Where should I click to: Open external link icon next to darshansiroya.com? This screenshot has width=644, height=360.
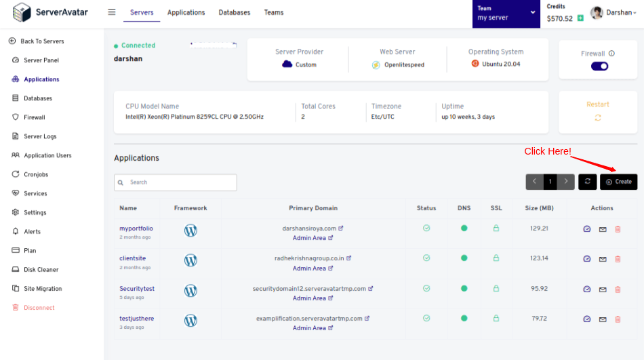click(340, 228)
